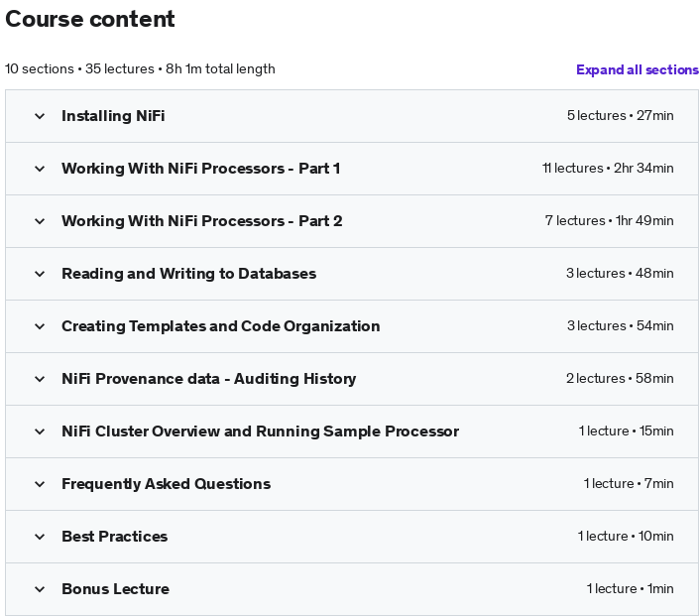Click the Best Practices section title
This screenshot has width=699, height=616.
[115, 537]
